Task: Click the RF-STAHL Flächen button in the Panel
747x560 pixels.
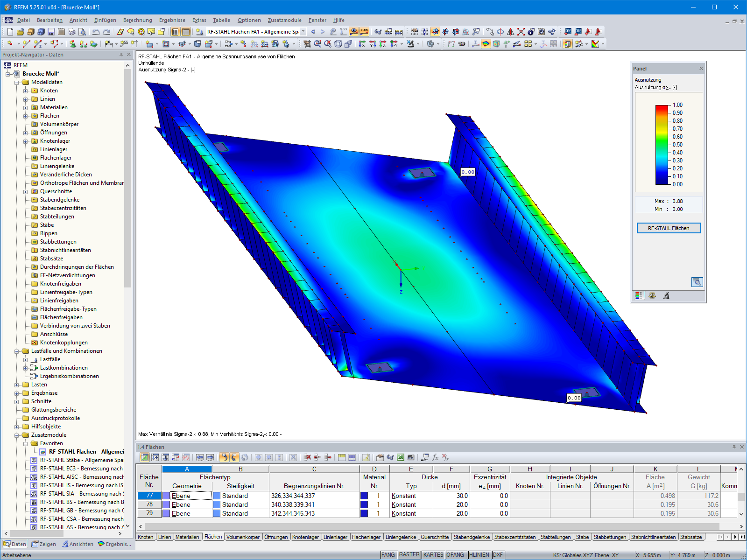Action: [669, 228]
